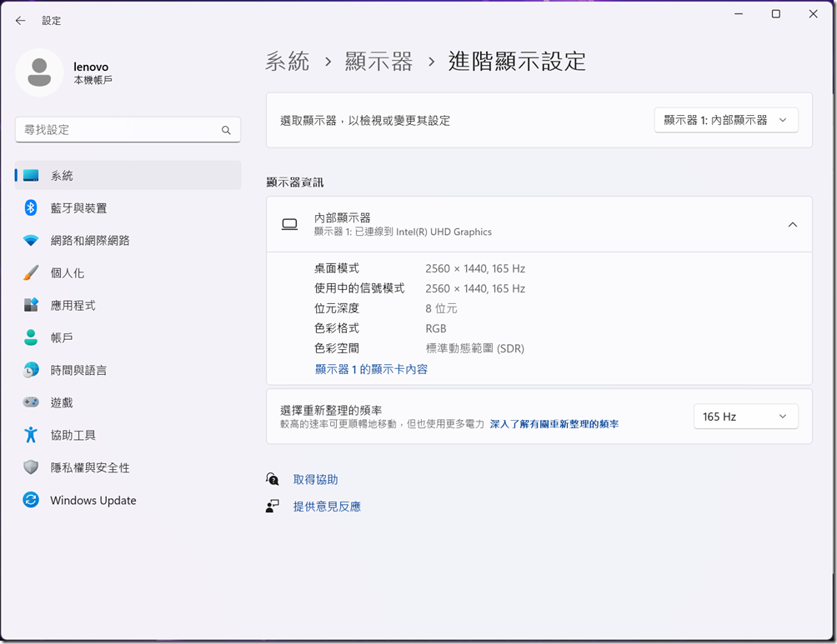Click the accessibility figure icon
The height and width of the screenshot is (644, 837).
coord(31,435)
